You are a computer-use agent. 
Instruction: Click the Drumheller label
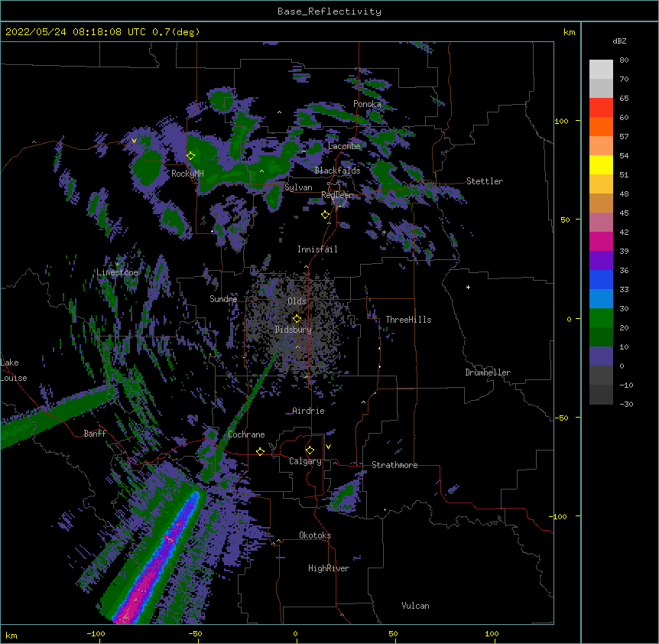click(488, 372)
